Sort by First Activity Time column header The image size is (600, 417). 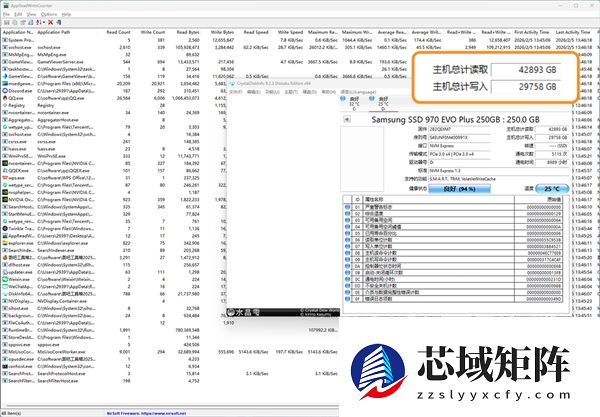(532, 33)
